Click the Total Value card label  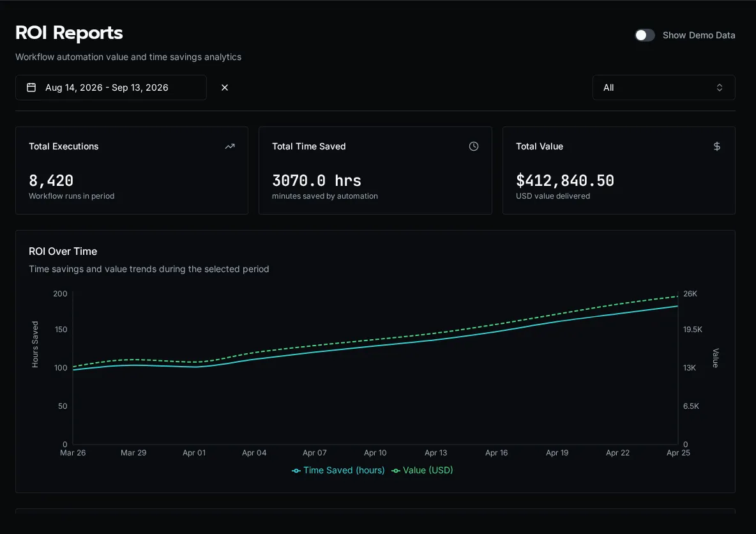540,146
